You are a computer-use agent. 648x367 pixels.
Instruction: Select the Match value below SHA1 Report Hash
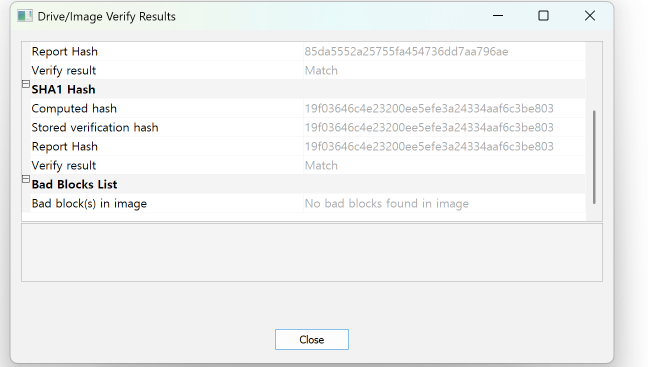point(321,165)
